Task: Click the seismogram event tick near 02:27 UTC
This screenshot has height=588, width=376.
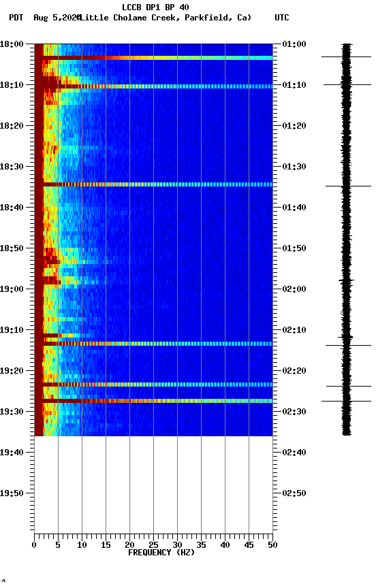Action: 346,402
